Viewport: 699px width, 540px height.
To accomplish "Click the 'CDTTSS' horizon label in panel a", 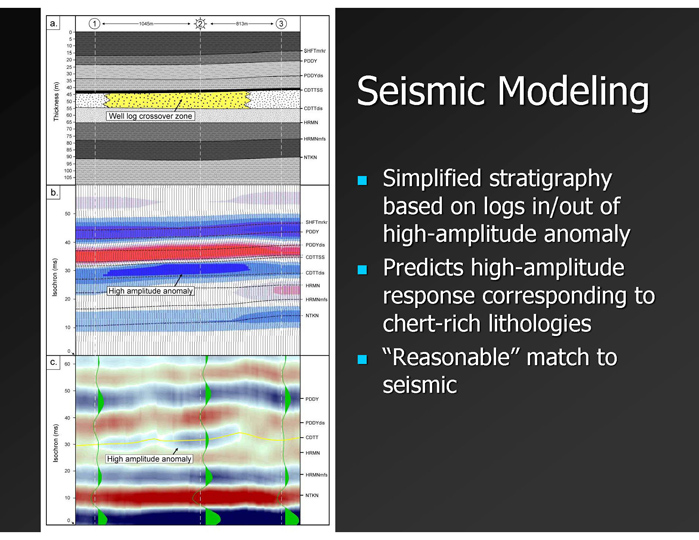I will click(x=313, y=90).
